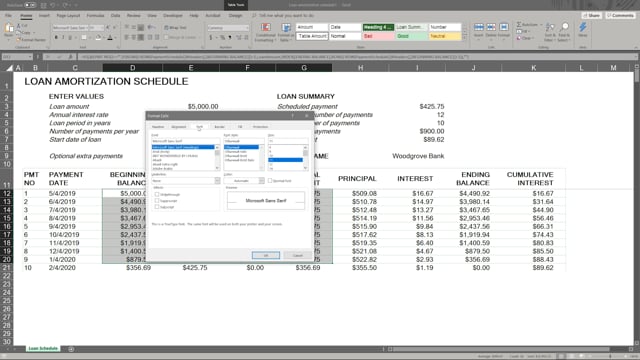This screenshot has width=640, height=360.
Task: Click the Fill Color bucket icon
Action: 98,38
